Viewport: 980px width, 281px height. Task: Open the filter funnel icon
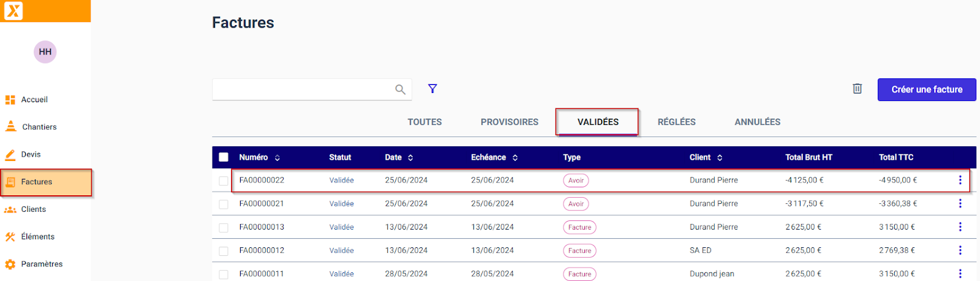coord(432,89)
